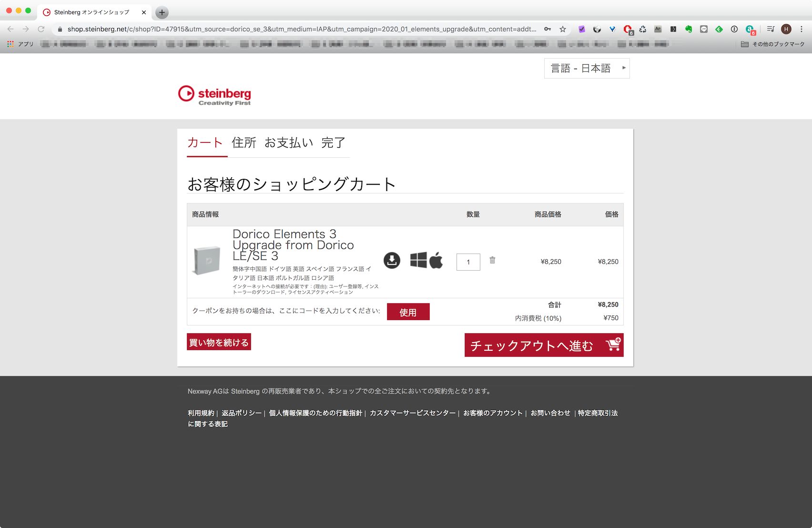Click the Apple platform icon
812x528 pixels.
pyautogui.click(x=436, y=260)
